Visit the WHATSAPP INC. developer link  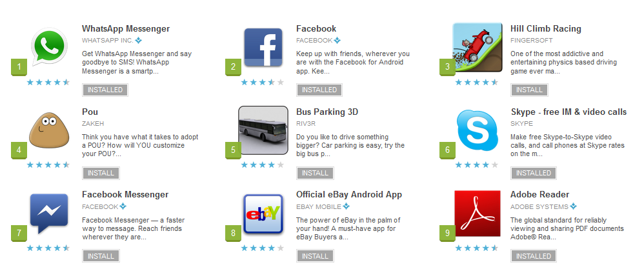coord(108,40)
